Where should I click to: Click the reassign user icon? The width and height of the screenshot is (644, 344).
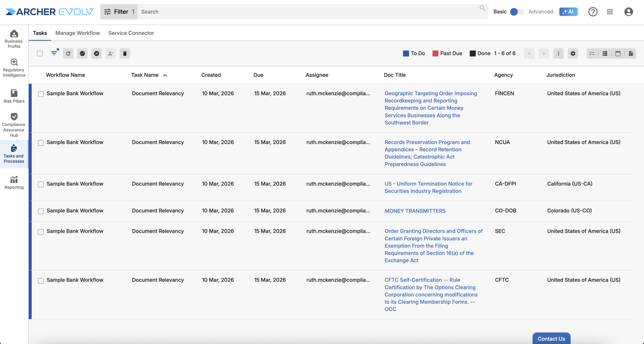(111, 53)
